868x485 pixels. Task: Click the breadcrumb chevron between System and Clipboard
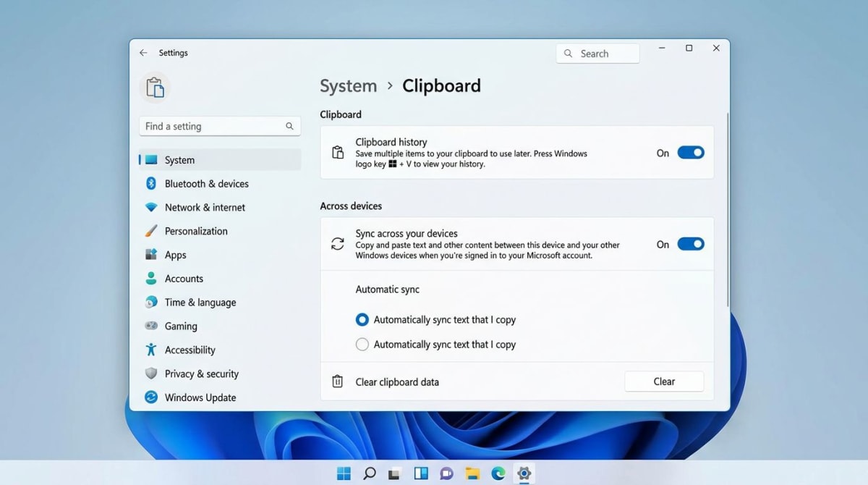point(390,85)
